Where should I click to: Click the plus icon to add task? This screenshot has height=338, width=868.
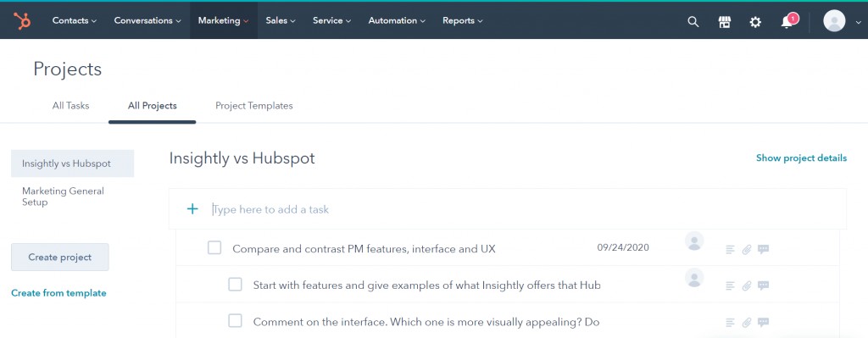pos(192,208)
